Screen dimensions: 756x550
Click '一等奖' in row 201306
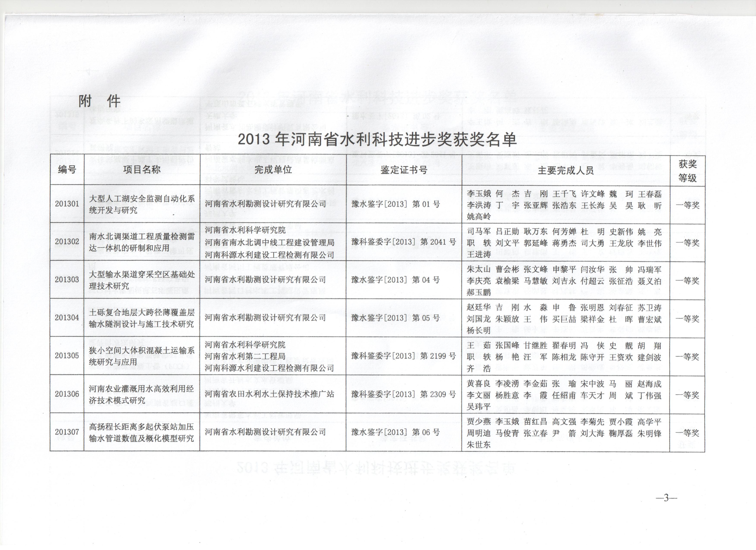[x=687, y=395]
